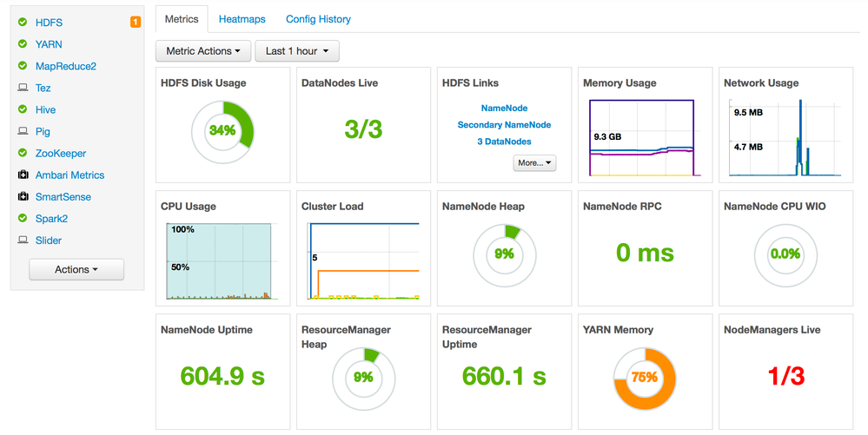868x435 pixels.
Task: Click the ZooKeeper green check icon
Action: point(23,153)
